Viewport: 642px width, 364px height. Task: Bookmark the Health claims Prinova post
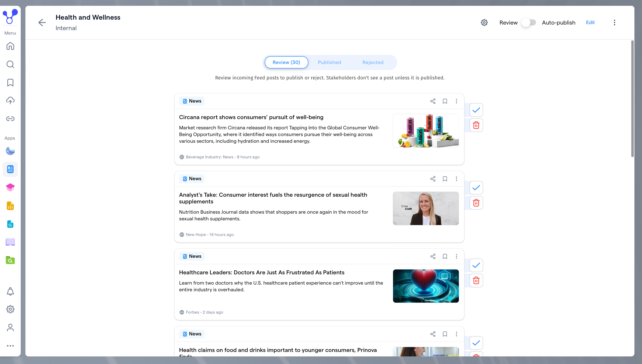coord(445,334)
